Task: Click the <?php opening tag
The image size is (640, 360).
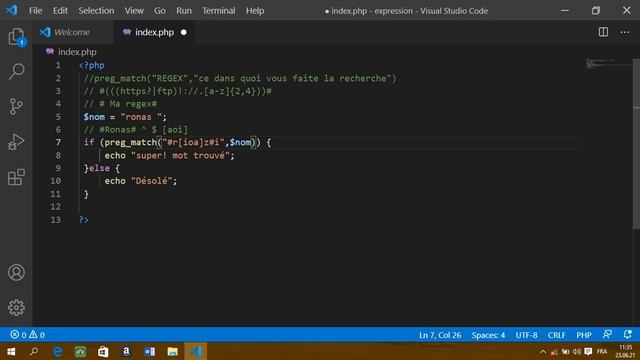Action: [92, 65]
